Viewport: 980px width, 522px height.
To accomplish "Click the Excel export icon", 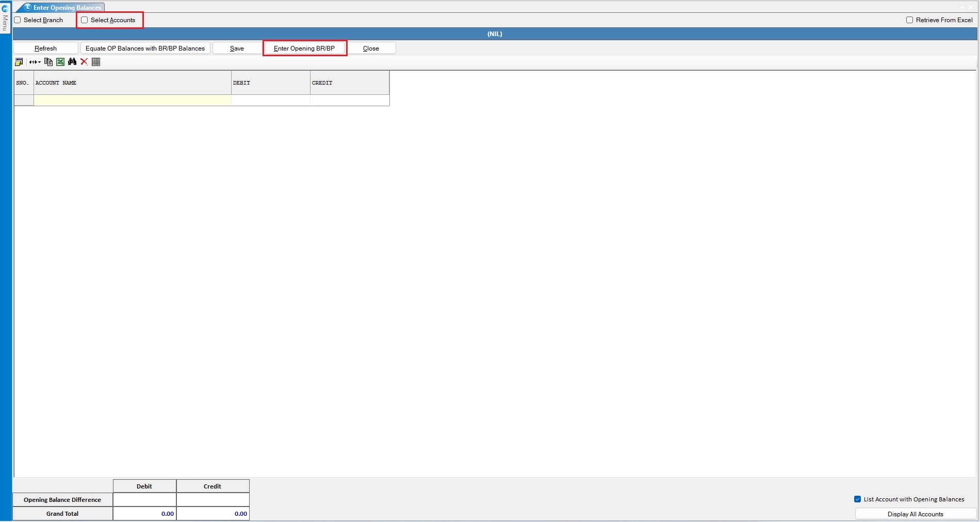I will tap(60, 62).
